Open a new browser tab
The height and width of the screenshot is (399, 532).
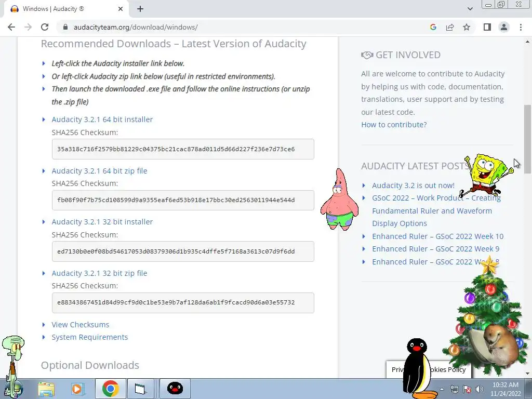coord(140,9)
